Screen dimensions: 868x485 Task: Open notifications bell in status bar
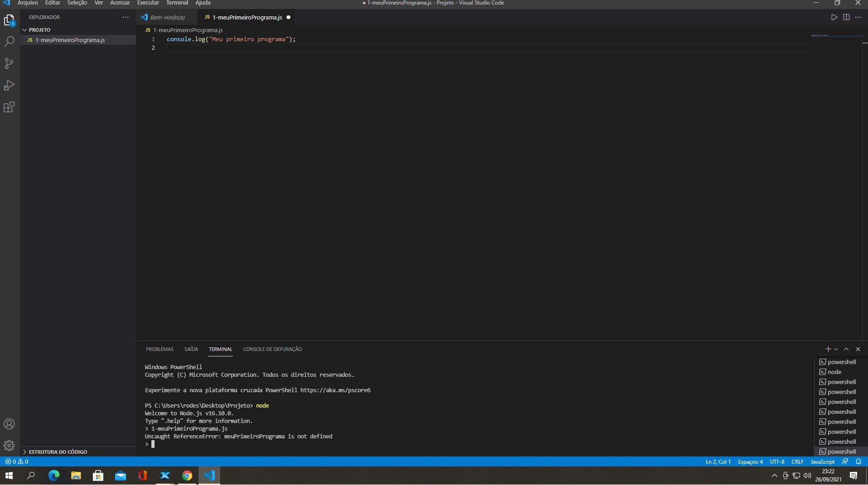pyautogui.click(x=858, y=461)
